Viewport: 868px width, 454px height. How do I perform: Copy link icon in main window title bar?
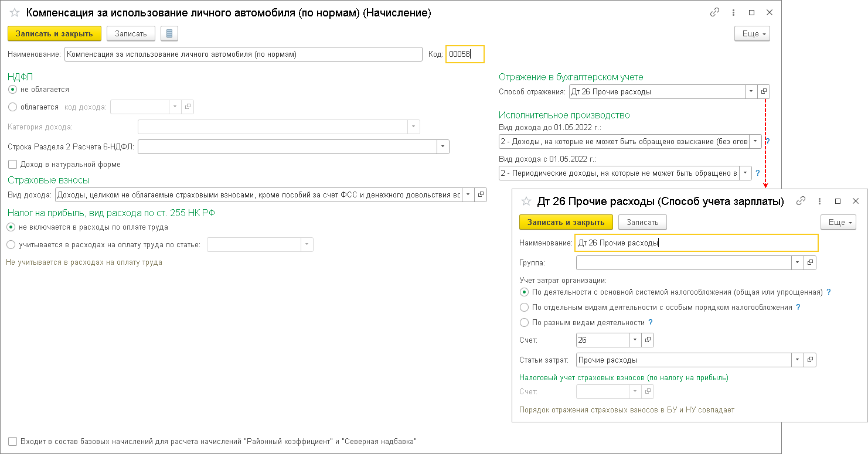point(714,12)
